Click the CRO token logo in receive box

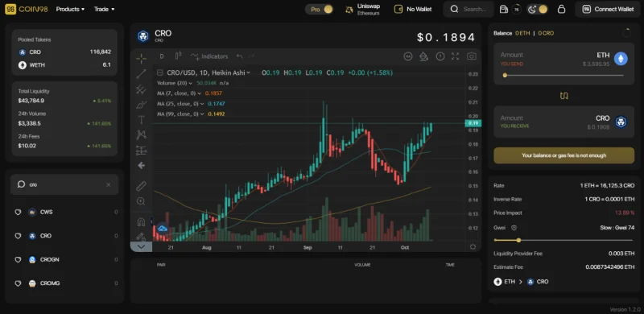[621, 122]
